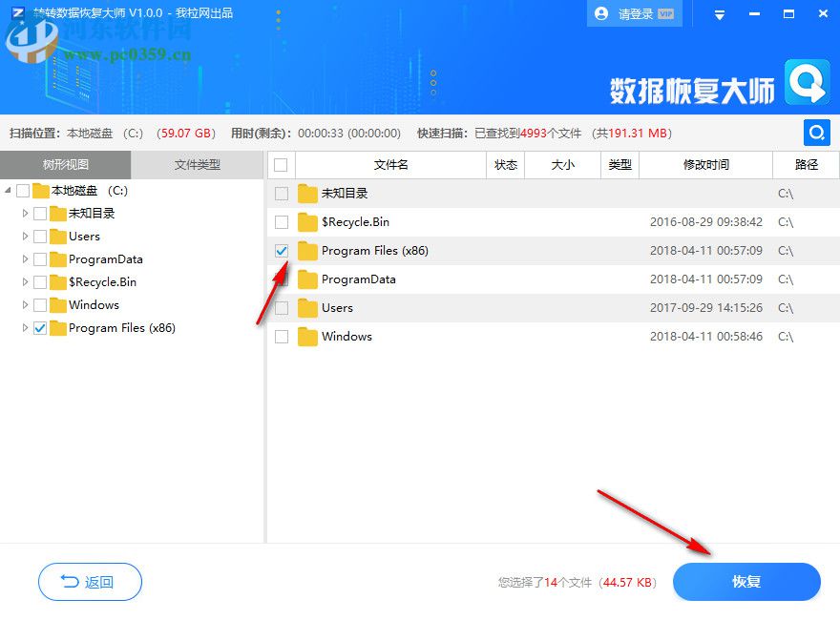Screen dimensions: 840x620
Task: Click the Windows folder icon in file list
Action: [306, 336]
